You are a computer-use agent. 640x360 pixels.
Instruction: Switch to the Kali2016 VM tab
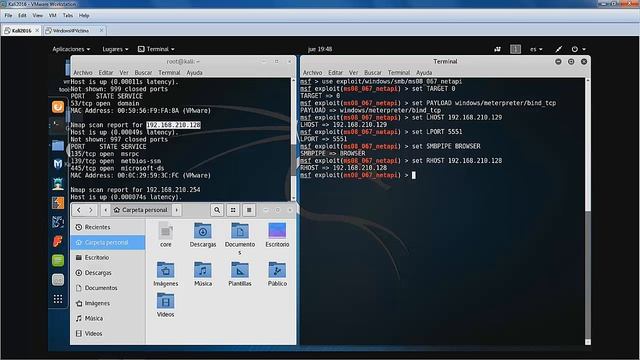[21, 31]
